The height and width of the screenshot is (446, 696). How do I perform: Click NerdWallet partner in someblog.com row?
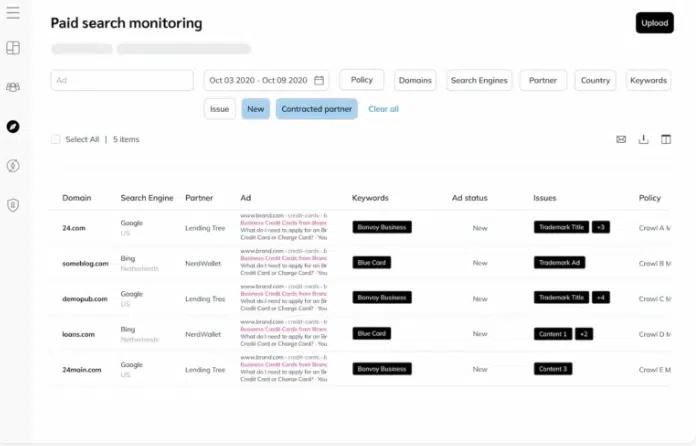click(x=203, y=264)
